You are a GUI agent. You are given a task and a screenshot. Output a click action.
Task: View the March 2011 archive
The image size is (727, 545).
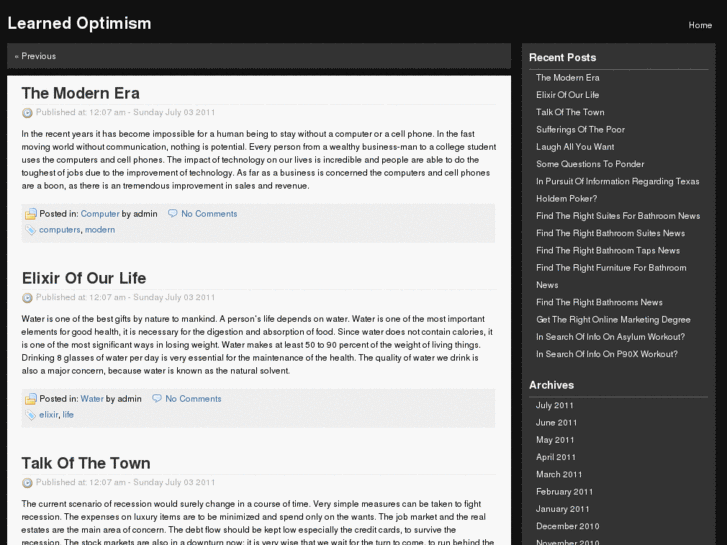pyautogui.click(x=559, y=474)
